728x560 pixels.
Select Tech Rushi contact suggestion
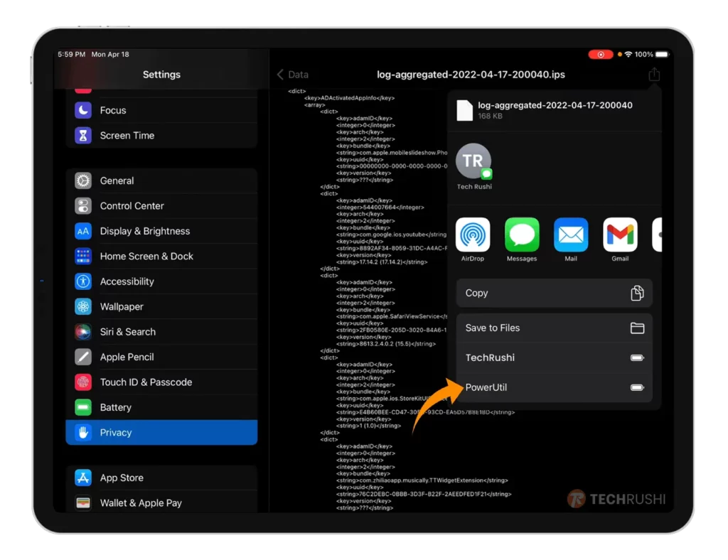(474, 166)
